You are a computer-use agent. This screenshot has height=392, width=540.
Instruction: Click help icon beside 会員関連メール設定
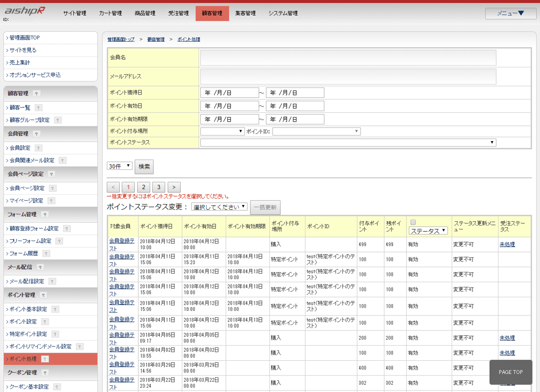(x=63, y=161)
